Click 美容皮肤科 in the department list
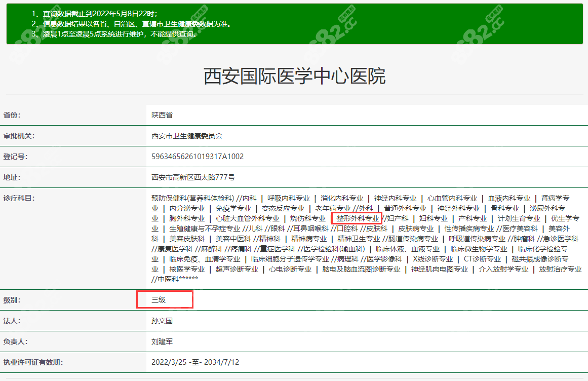 (x=187, y=239)
